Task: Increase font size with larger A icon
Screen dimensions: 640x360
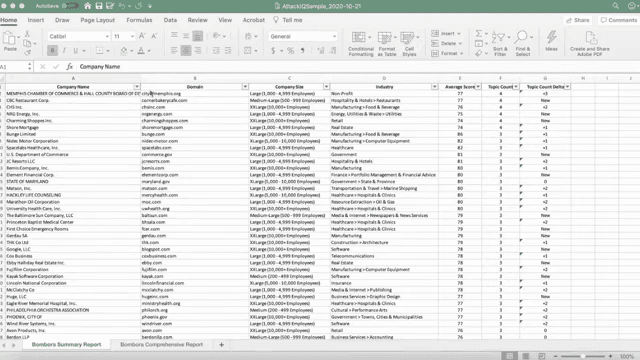Action: pyautogui.click(x=142, y=36)
